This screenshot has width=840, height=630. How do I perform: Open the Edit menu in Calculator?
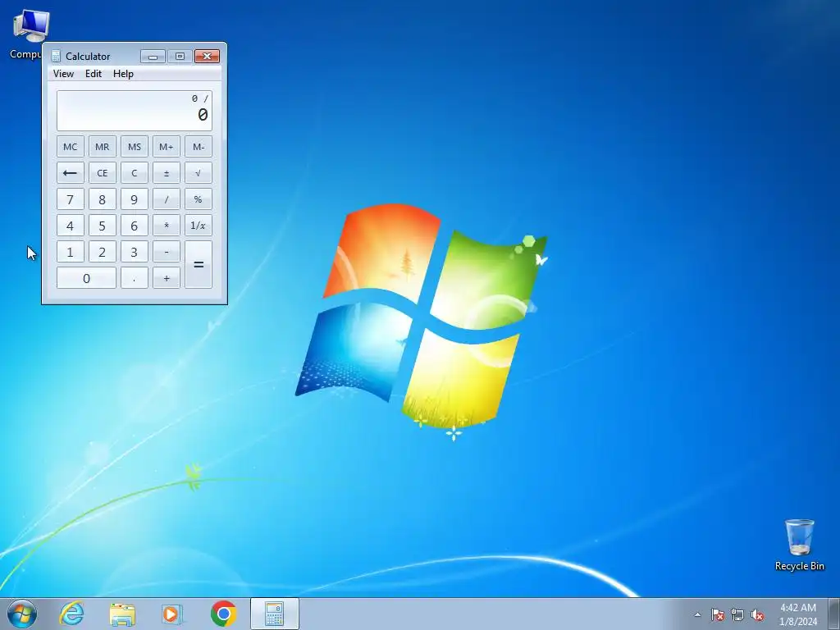pyautogui.click(x=94, y=74)
